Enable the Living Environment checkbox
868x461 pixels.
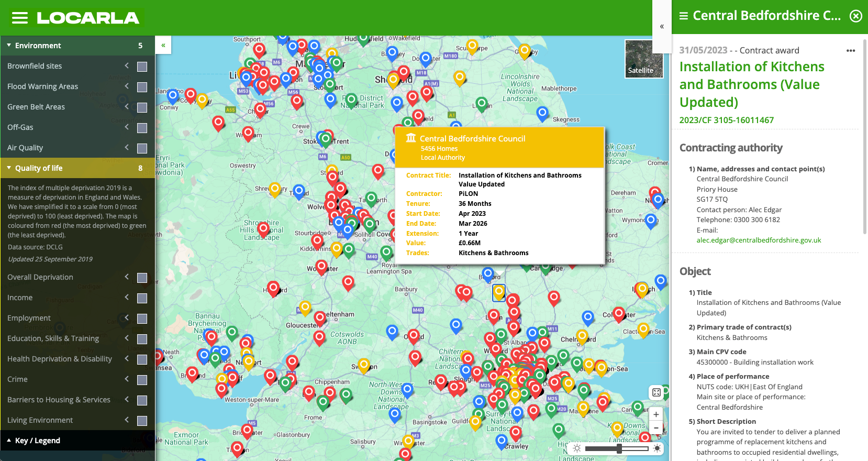tap(142, 421)
